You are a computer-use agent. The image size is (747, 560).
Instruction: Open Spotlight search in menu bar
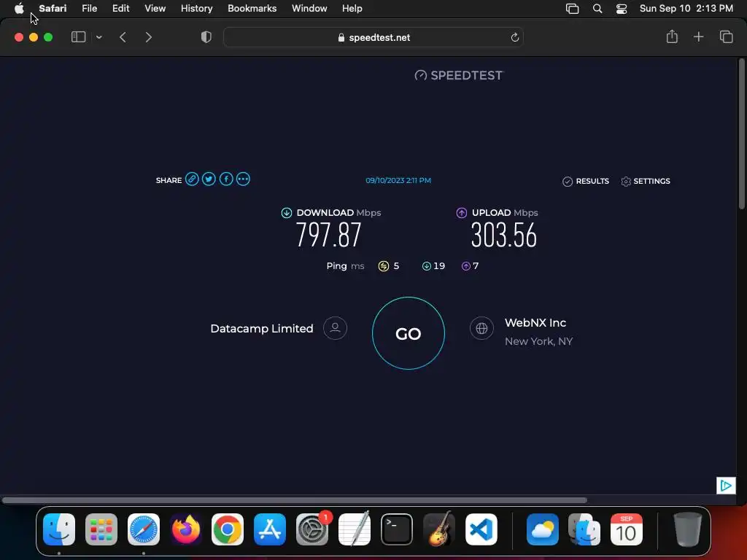[x=597, y=9]
